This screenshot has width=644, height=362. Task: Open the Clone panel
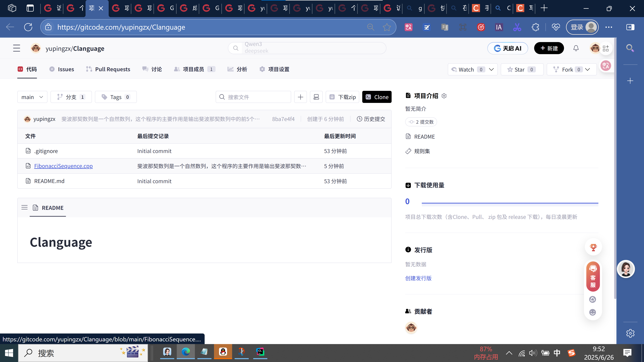pyautogui.click(x=377, y=97)
